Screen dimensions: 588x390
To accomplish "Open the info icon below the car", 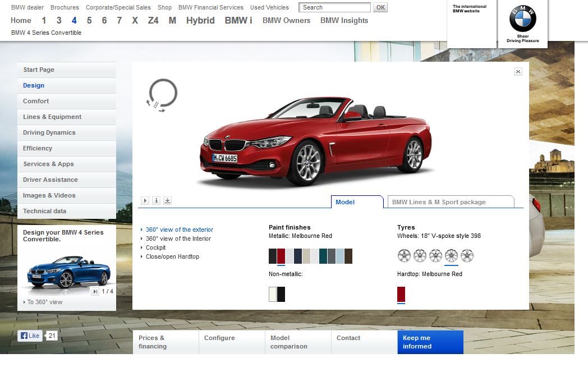I will (156, 200).
